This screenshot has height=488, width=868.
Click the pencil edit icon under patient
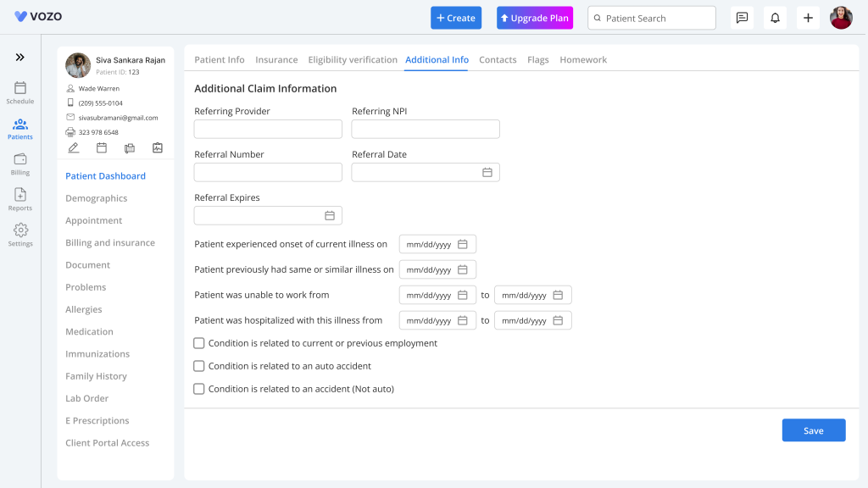[x=73, y=147]
